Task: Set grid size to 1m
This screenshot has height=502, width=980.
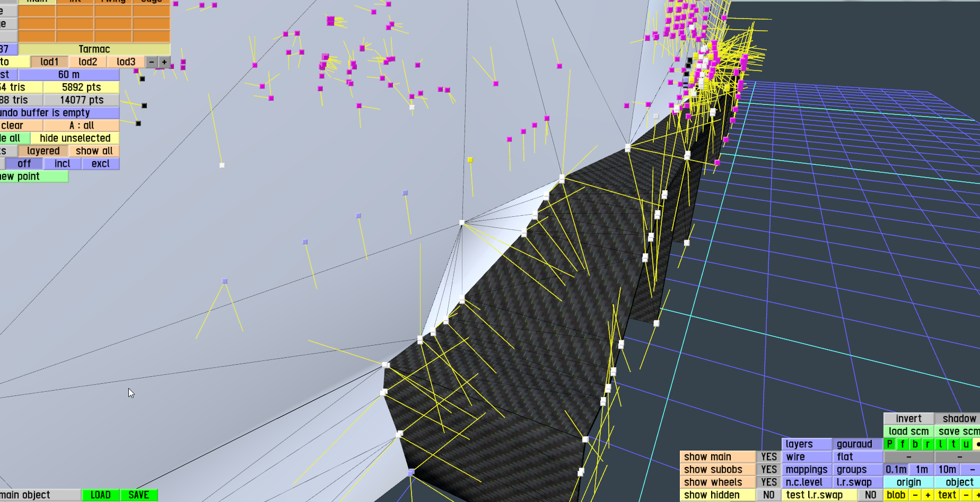Action: click(922, 470)
